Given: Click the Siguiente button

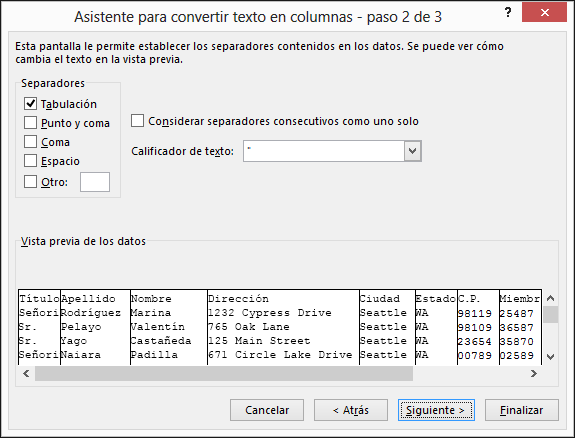Looking at the screenshot, I should (436, 410).
